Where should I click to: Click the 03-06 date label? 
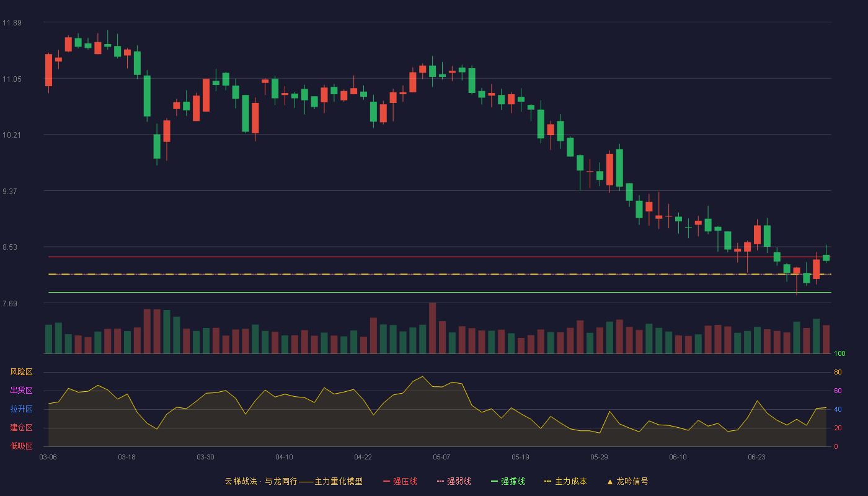pos(48,457)
